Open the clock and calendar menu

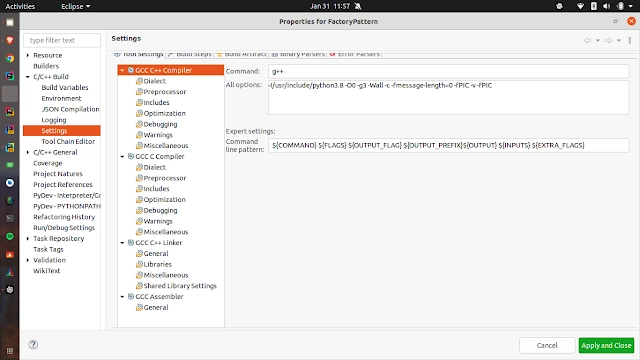(329, 6)
